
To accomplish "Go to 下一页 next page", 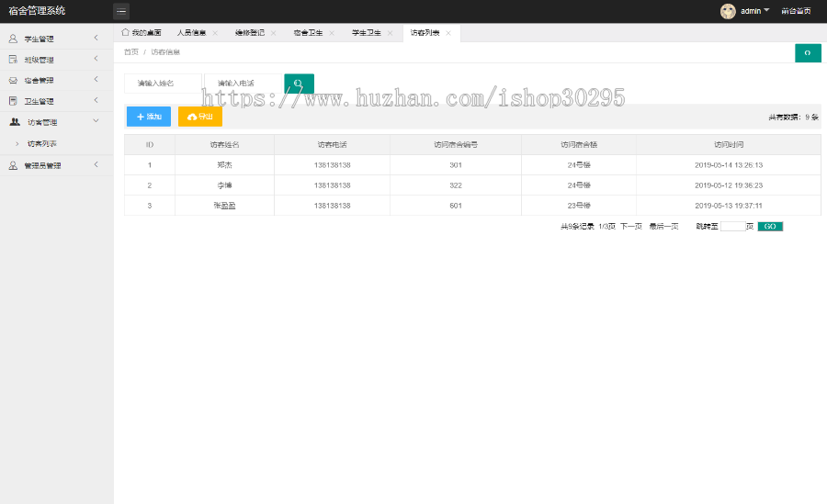I will pos(630,226).
